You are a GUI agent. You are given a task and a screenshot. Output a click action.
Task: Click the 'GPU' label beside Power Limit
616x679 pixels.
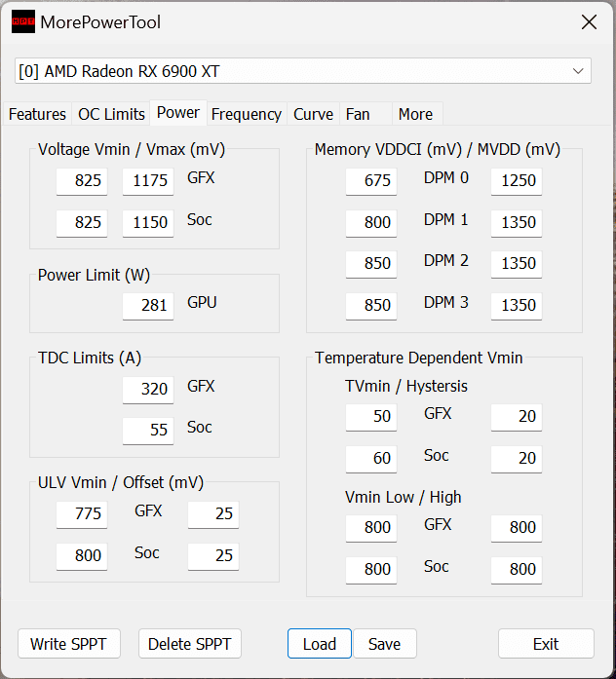point(202,303)
